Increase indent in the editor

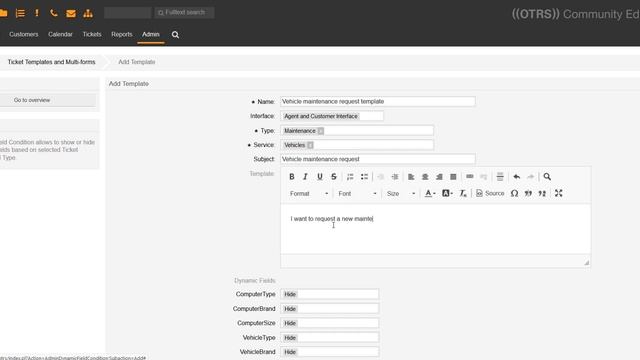395,177
